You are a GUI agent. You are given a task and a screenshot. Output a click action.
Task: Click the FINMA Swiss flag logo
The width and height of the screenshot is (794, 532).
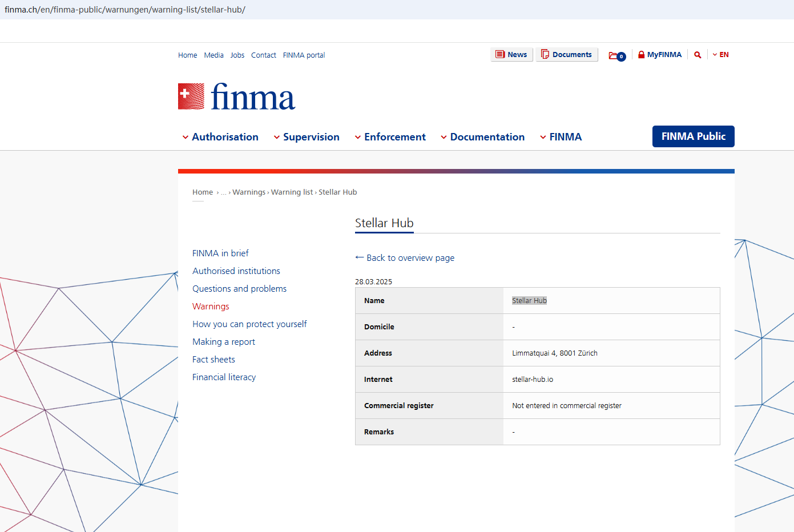click(x=236, y=96)
